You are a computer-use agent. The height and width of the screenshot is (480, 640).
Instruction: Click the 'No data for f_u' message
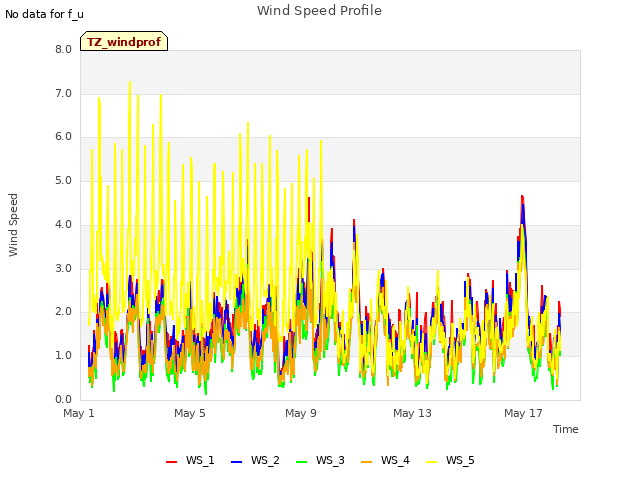44,14
